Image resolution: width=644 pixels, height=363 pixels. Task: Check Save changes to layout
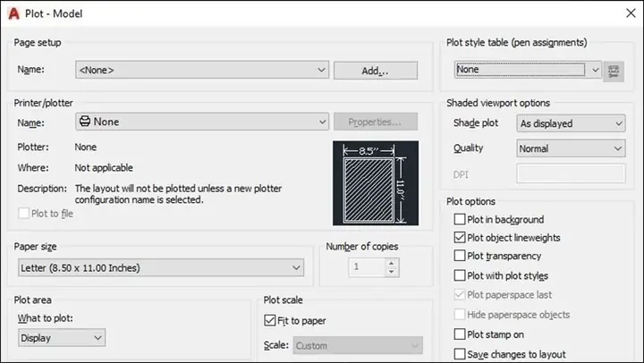[460, 353]
